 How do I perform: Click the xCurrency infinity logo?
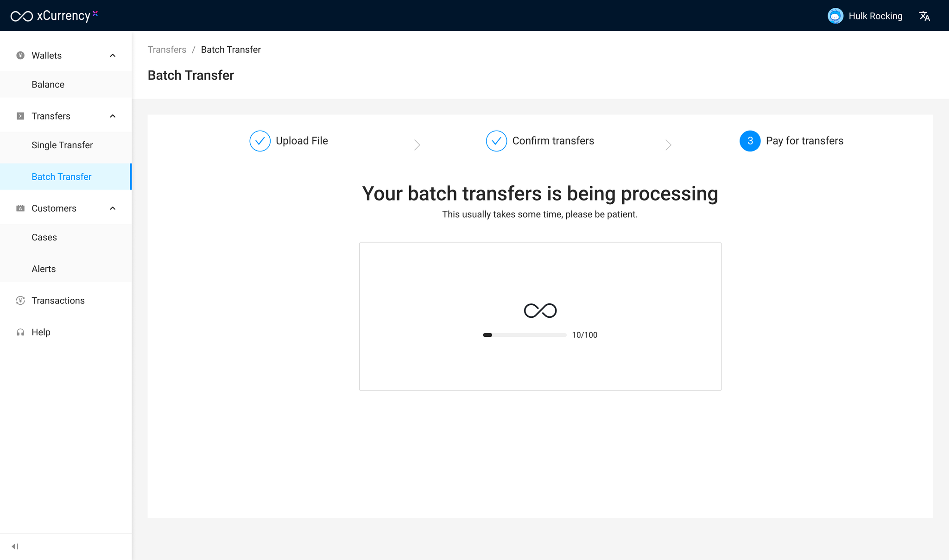[x=22, y=16]
